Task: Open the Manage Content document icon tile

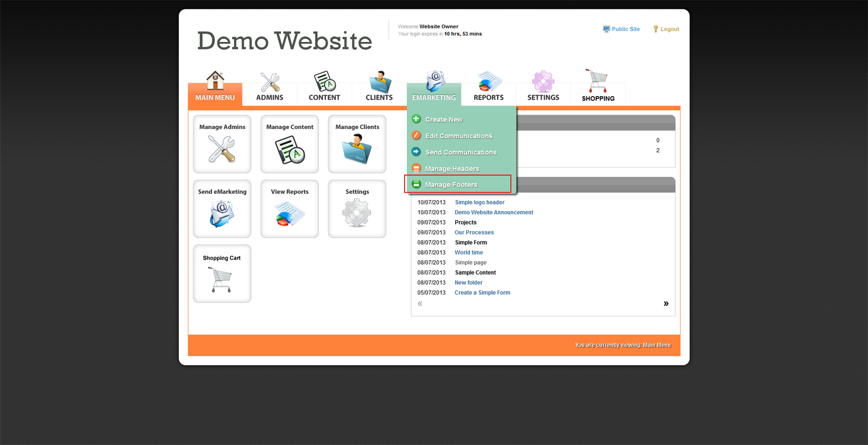Action: (289, 145)
